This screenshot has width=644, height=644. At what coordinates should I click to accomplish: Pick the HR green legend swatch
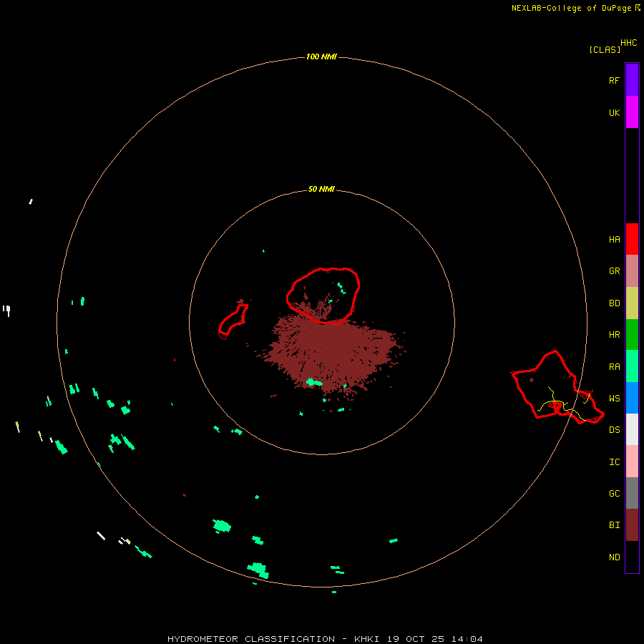pyautogui.click(x=632, y=334)
